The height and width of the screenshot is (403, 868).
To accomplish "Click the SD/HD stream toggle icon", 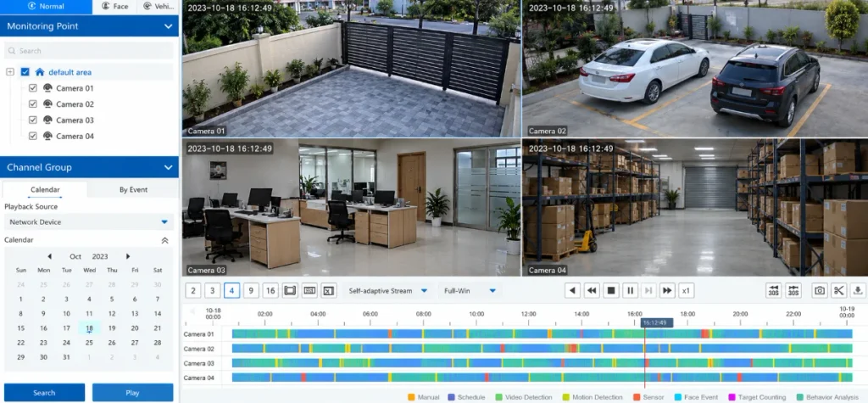I will click(309, 290).
